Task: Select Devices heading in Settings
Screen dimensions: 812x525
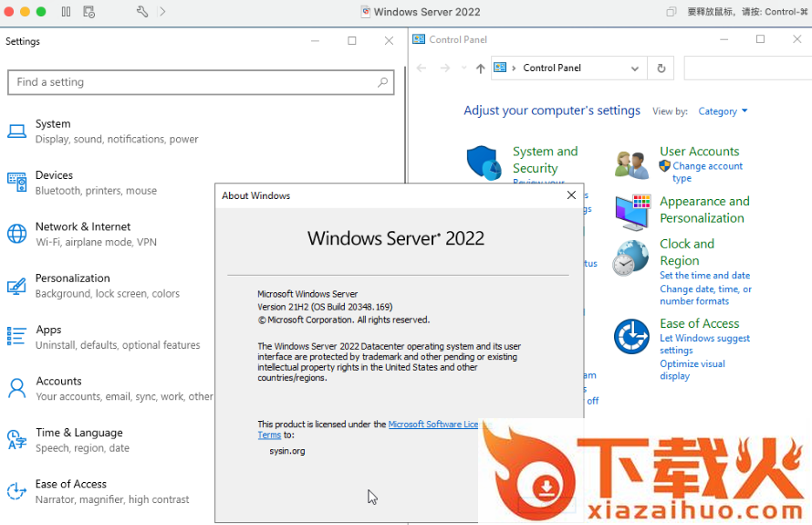Action: point(54,175)
